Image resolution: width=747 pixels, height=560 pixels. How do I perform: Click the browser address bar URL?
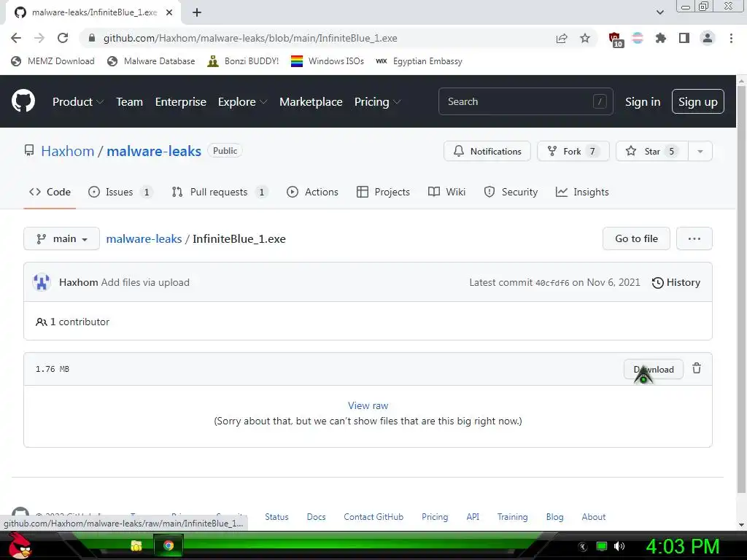(x=251, y=38)
